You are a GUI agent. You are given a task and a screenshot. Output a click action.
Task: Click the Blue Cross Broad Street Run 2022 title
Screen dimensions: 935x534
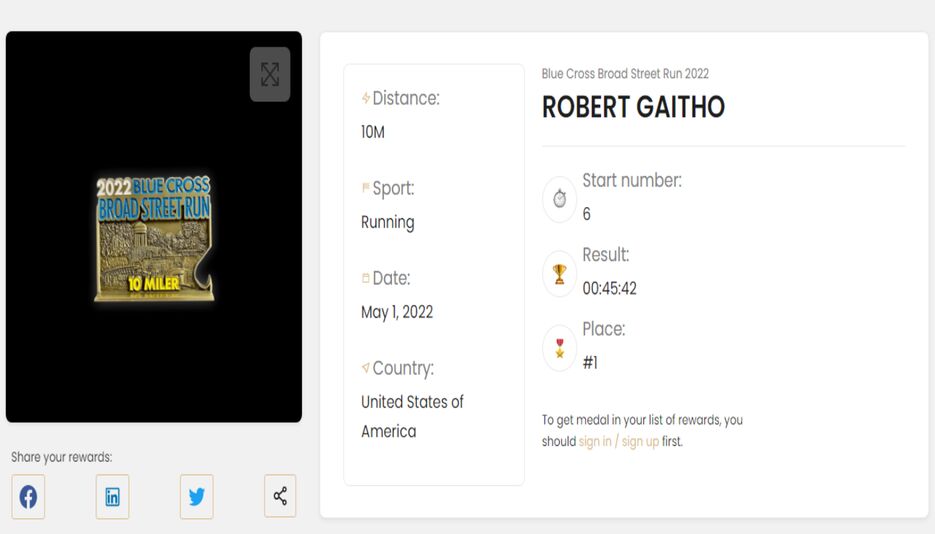pos(625,74)
